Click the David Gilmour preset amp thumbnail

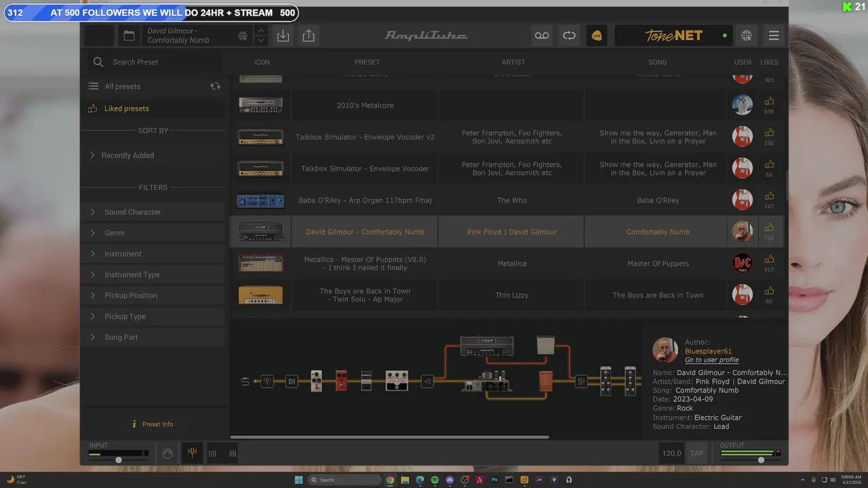pyautogui.click(x=261, y=232)
